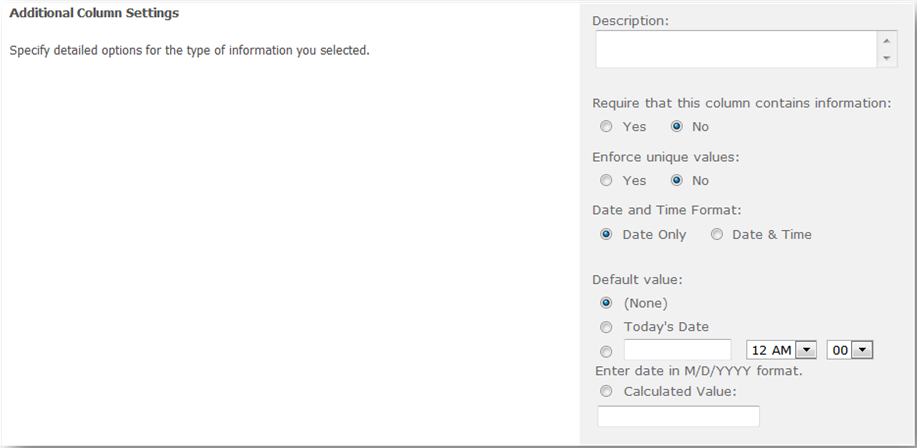The height and width of the screenshot is (448, 917).
Task: Select Yes for Enforce unique values
Action: [x=606, y=181]
